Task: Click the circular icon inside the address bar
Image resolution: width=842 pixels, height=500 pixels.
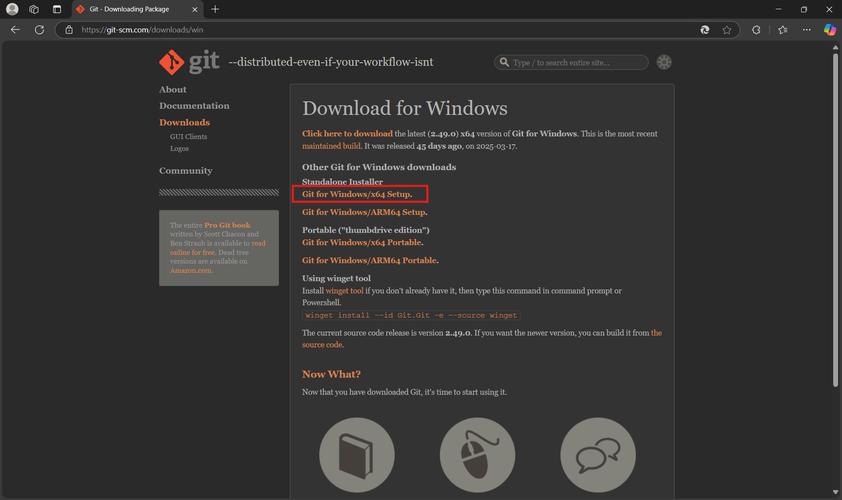Action: coord(705,30)
